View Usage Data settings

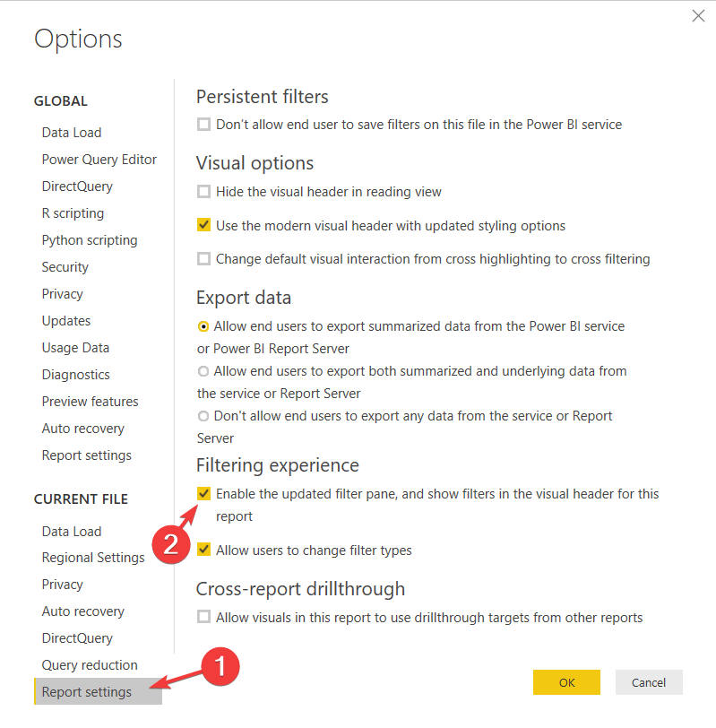tap(73, 347)
